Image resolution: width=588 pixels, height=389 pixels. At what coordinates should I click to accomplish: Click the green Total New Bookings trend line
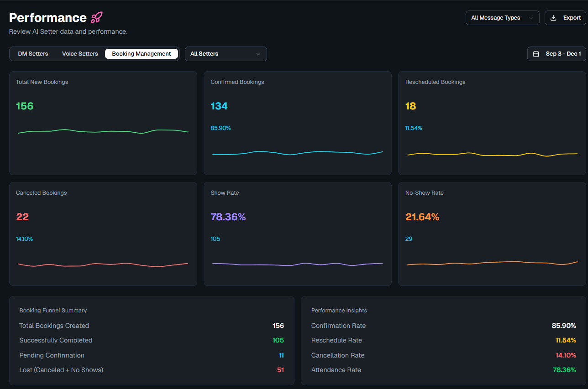tap(103, 131)
